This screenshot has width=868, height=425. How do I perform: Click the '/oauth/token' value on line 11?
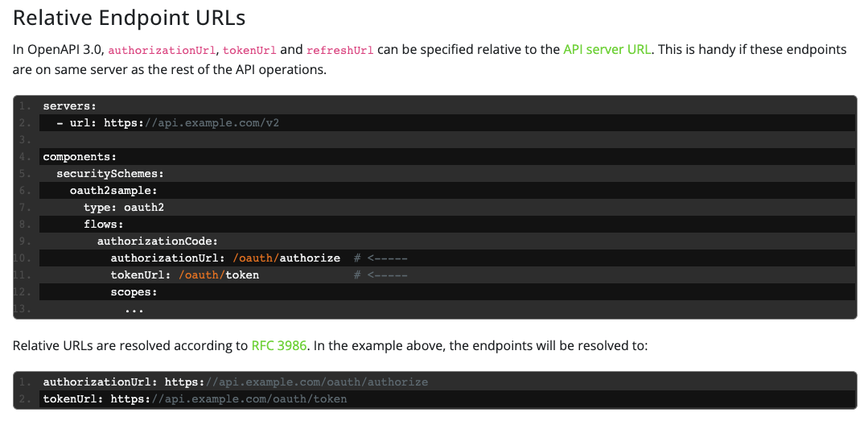pyautogui.click(x=219, y=274)
